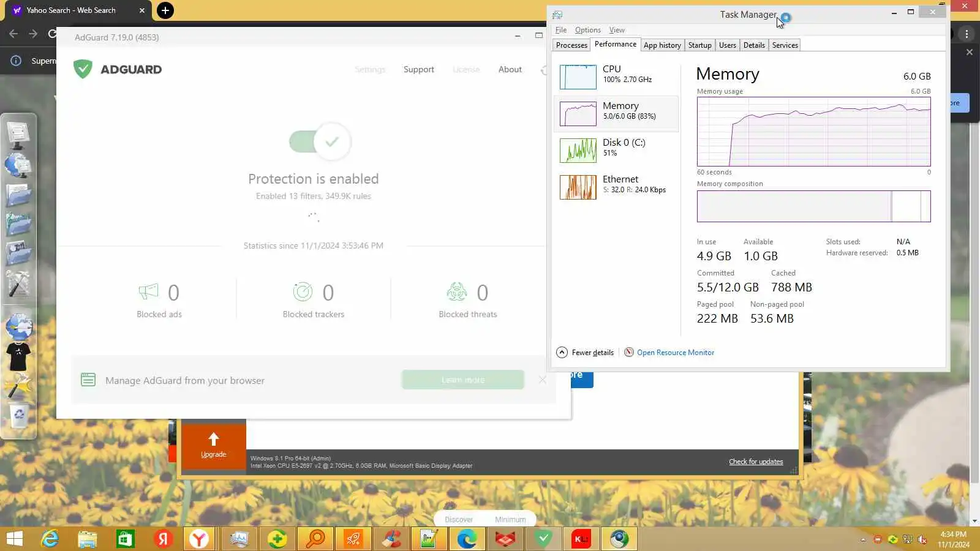This screenshot has width=980, height=551.
Task: Click the Blocked trackers target icon
Action: 303,292
